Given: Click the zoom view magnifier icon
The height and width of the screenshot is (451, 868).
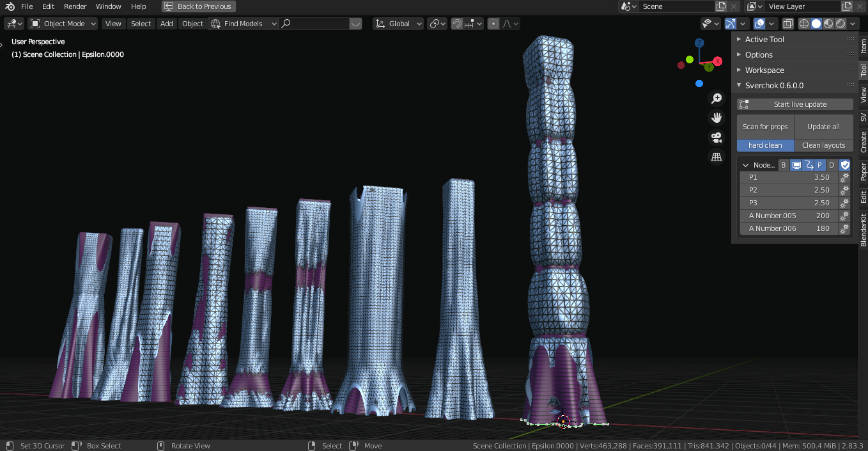Looking at the screenshot, I should 717,99.
